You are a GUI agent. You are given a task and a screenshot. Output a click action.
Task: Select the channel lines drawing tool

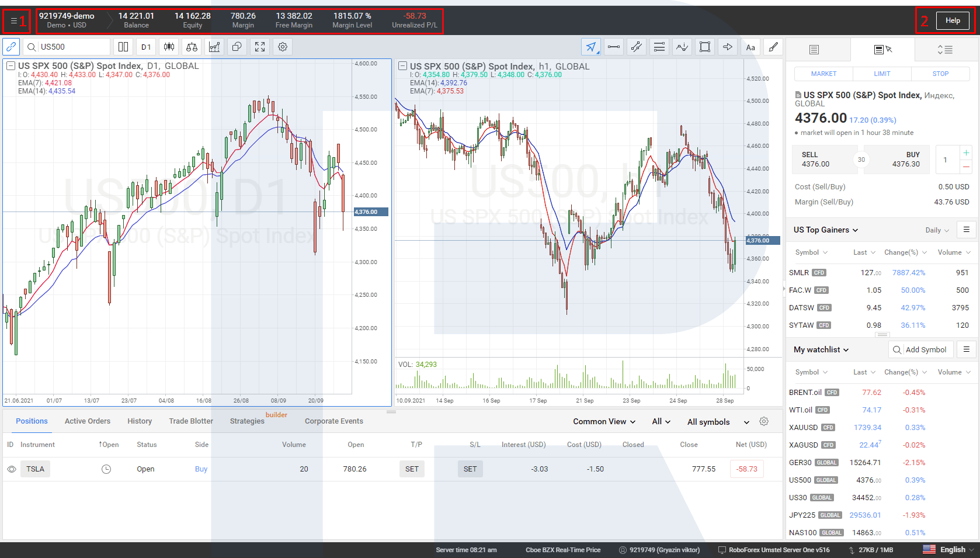[x=637, y=47]
